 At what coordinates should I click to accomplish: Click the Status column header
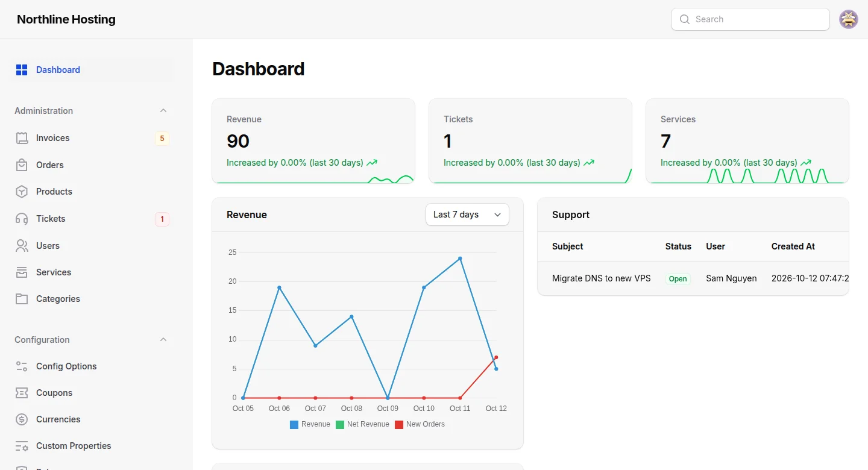(678, 246)
